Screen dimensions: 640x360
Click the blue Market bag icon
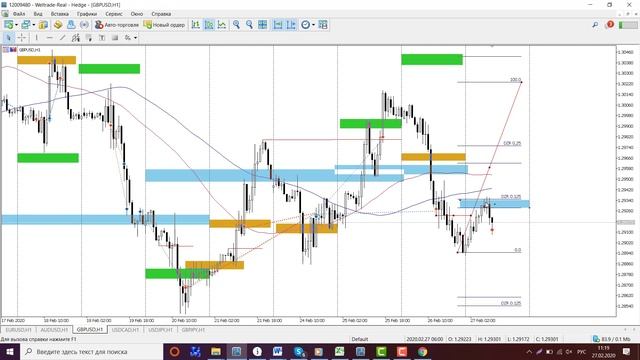(71, 25)
